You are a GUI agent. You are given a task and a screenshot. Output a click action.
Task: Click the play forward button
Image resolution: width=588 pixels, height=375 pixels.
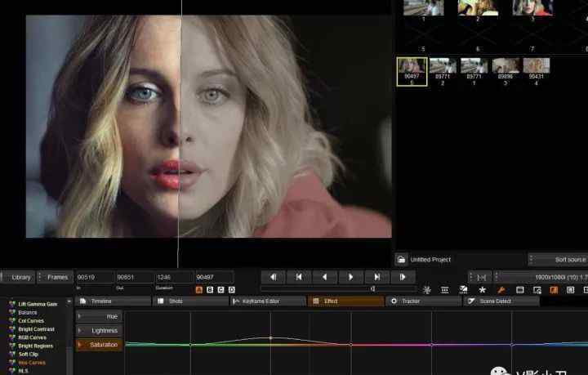[351, 277]
